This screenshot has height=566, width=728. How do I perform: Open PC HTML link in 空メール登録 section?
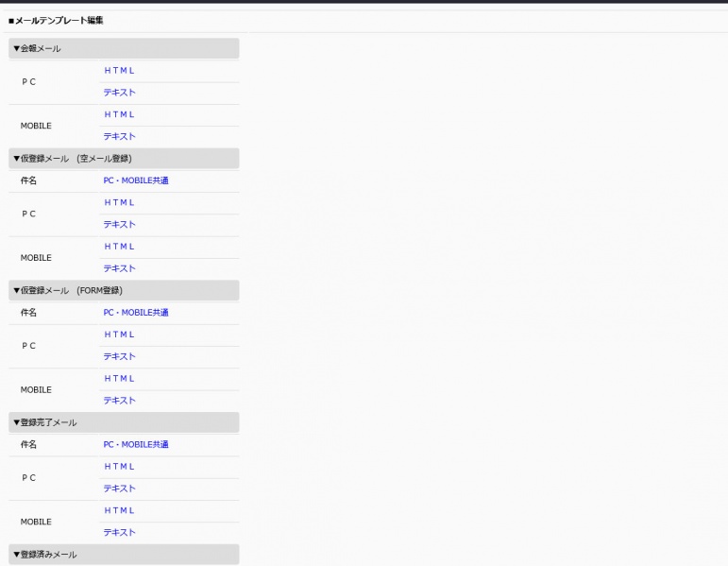point(119,202)
